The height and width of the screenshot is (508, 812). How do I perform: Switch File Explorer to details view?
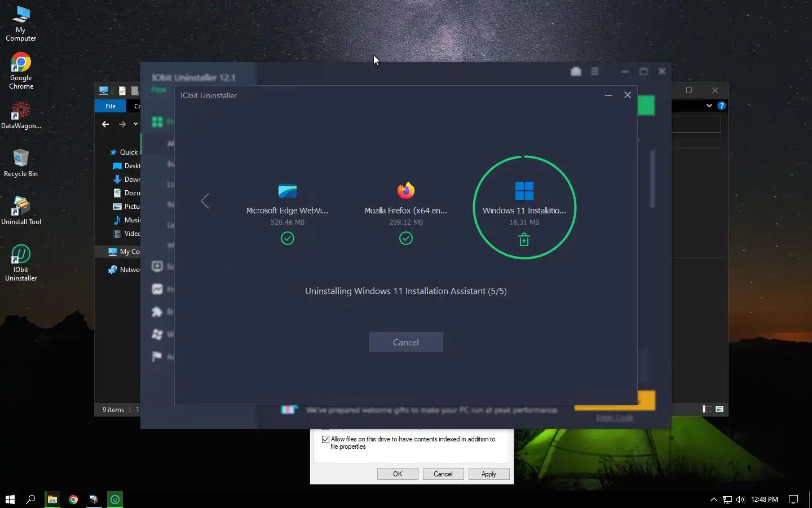(x=707, y=409)
